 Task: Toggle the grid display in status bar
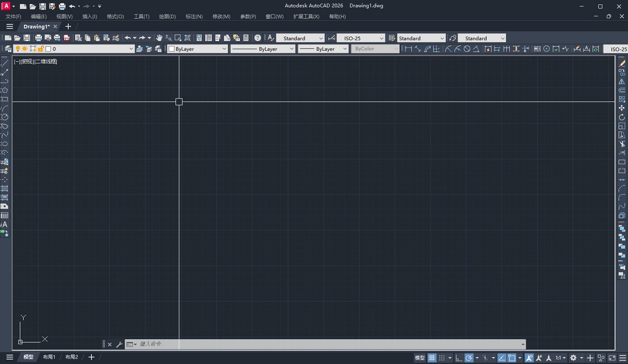(432, 358)
